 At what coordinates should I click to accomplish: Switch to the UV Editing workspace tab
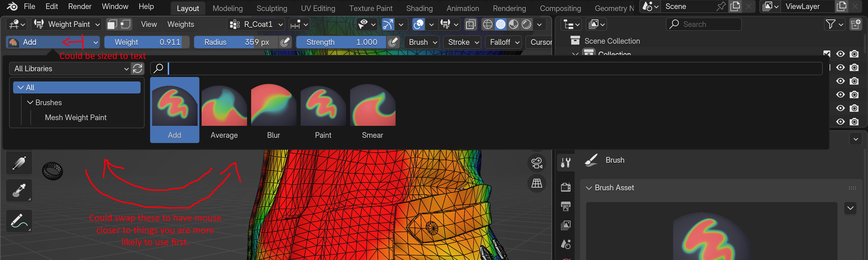[318, 8]
